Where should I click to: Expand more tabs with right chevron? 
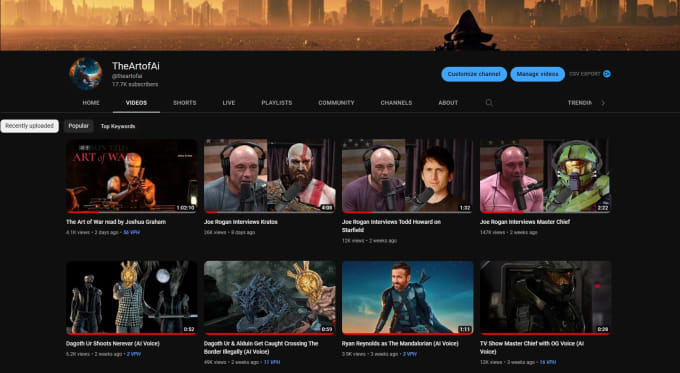click(x=603, y=103)
